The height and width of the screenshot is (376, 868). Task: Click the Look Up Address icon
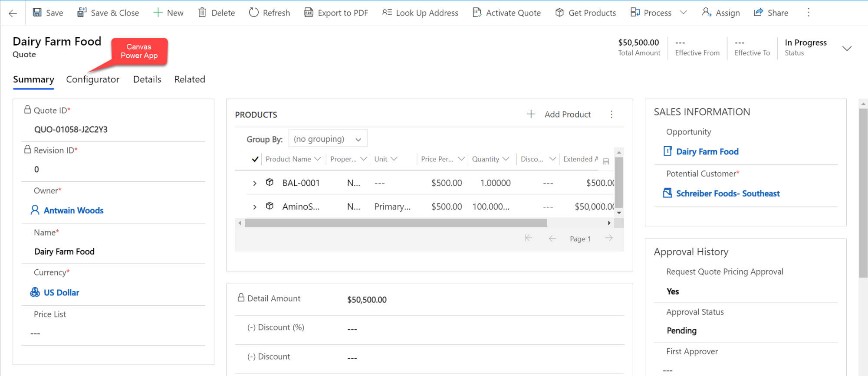387,13
